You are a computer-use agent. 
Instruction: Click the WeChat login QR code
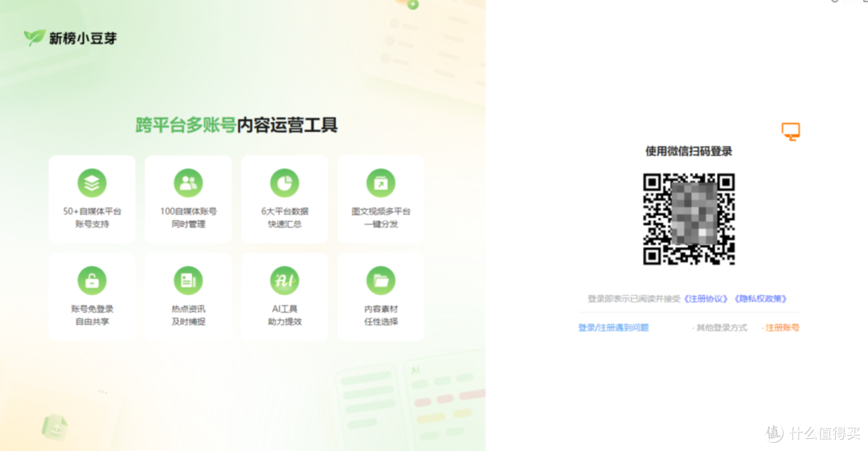pos(689,219)
